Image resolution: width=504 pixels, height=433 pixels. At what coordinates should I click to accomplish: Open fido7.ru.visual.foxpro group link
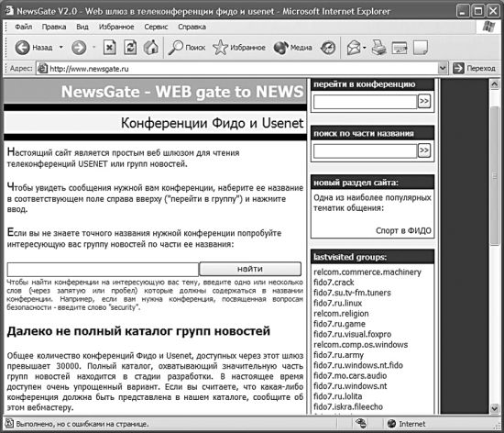pos(352,334)
